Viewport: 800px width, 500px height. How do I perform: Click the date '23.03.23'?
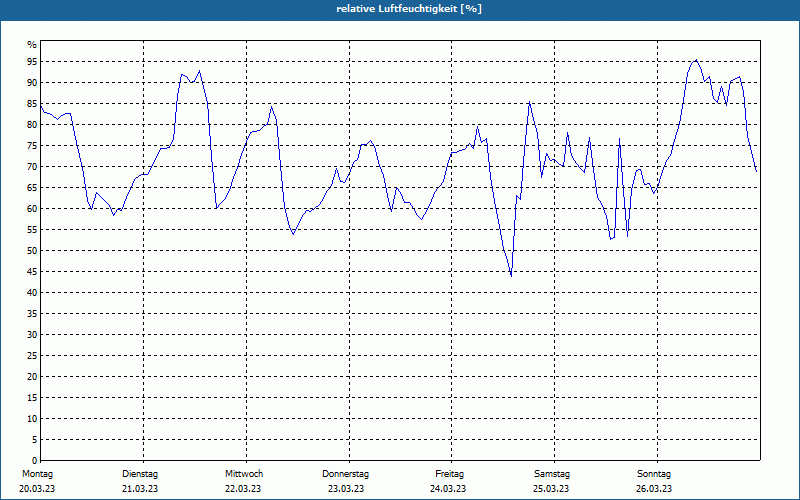point(346,489)
